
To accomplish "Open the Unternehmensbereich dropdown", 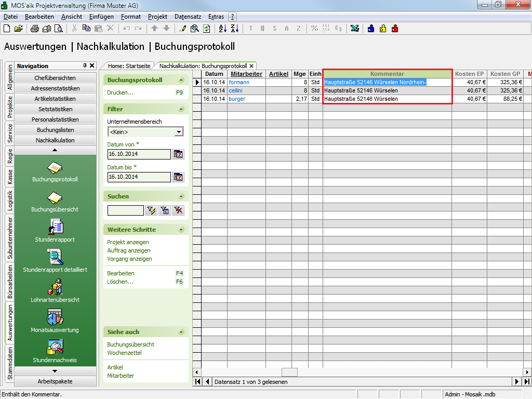I will click(x=179, y=132).
